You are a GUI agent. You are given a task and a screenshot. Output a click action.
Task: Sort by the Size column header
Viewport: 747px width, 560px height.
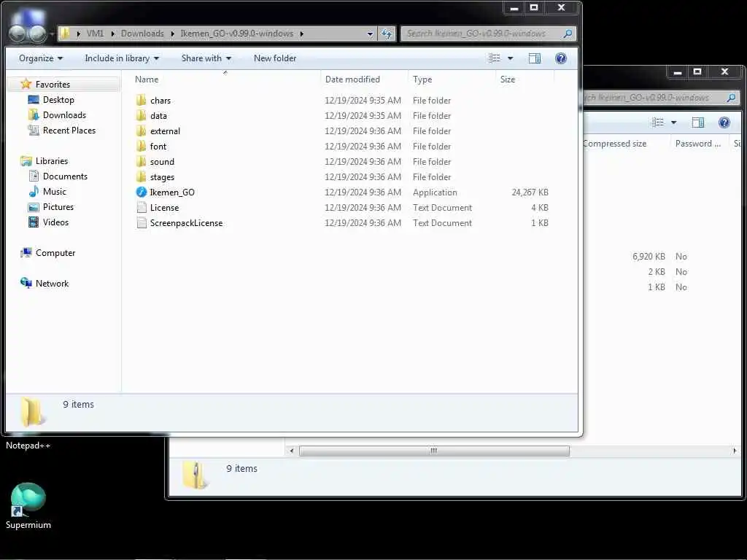[525, 79]
